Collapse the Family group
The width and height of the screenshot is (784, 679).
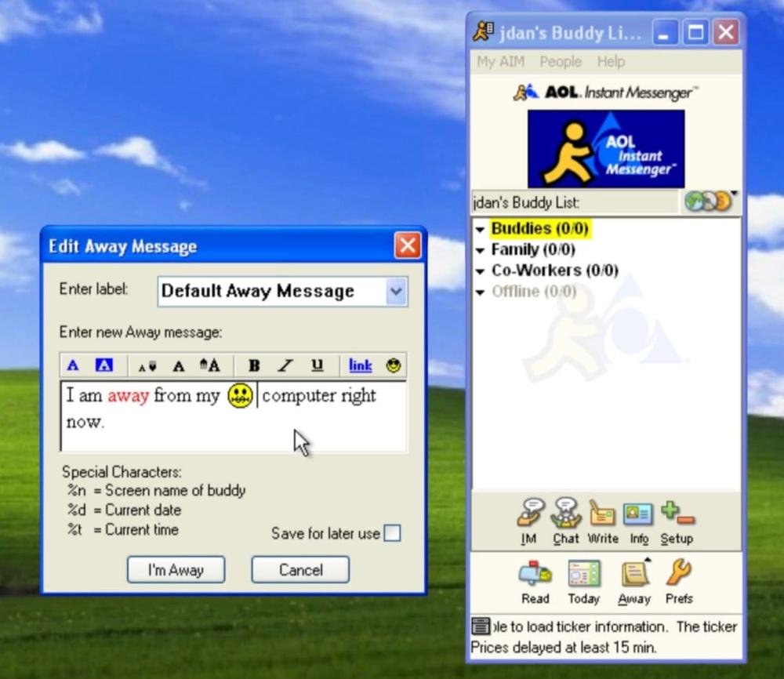click(x=480, y=251)
